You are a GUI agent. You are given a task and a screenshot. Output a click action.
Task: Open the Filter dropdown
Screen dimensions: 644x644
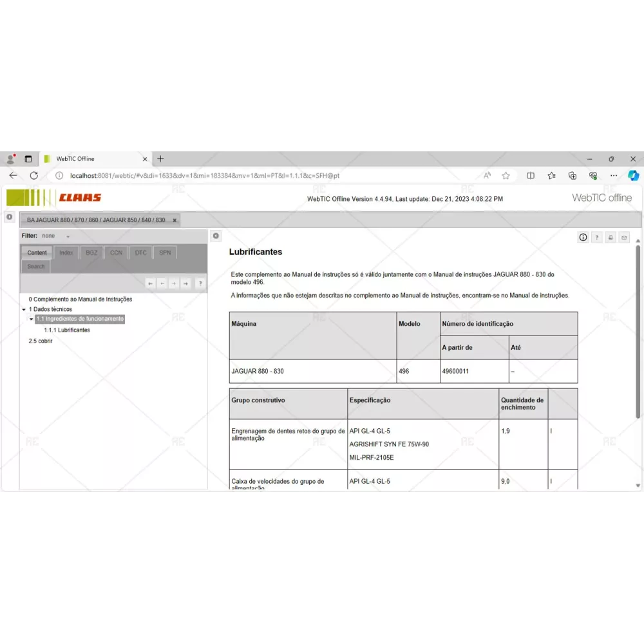(x=68, y=236)
